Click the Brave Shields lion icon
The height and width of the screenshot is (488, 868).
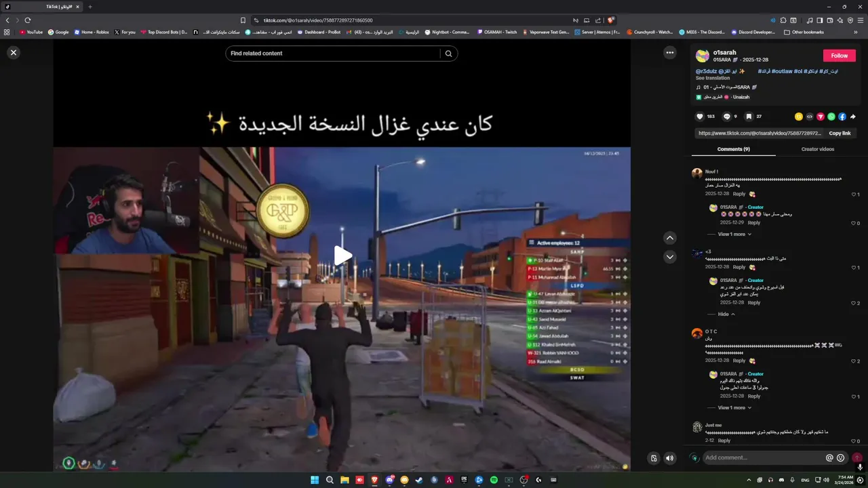[611, 20]
